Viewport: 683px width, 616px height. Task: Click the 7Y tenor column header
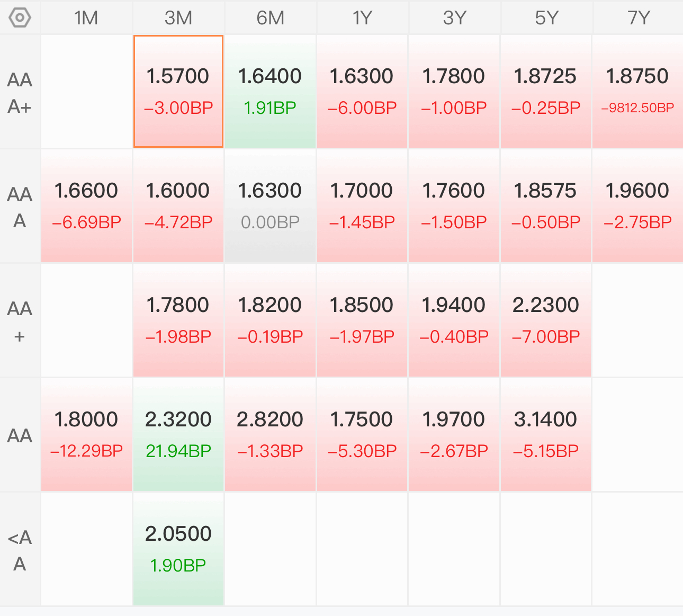click(638, 18)
